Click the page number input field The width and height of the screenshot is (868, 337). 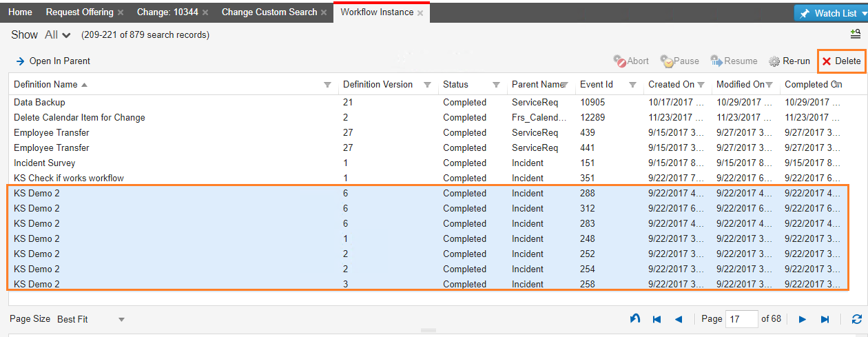click(741, 319)
